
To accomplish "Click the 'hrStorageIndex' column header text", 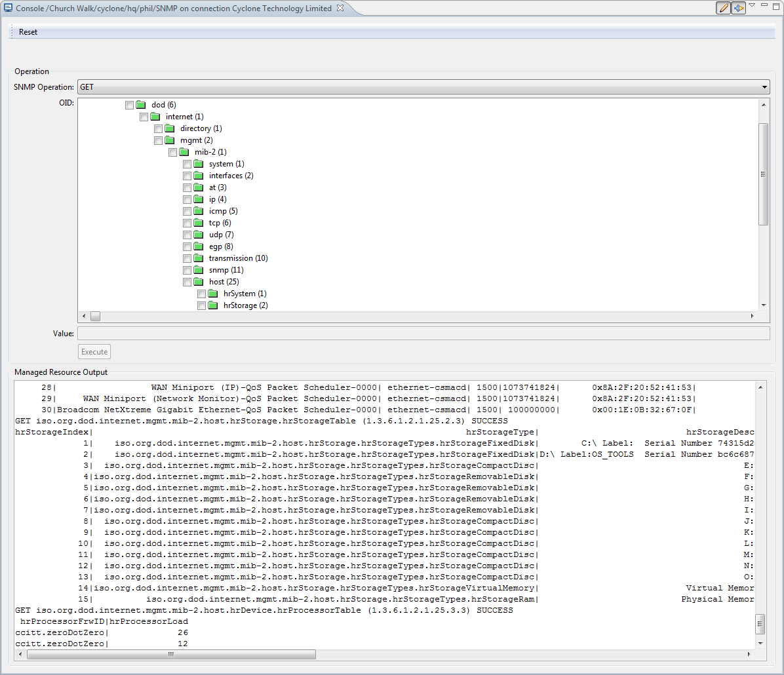I will (x=52, y=432).
